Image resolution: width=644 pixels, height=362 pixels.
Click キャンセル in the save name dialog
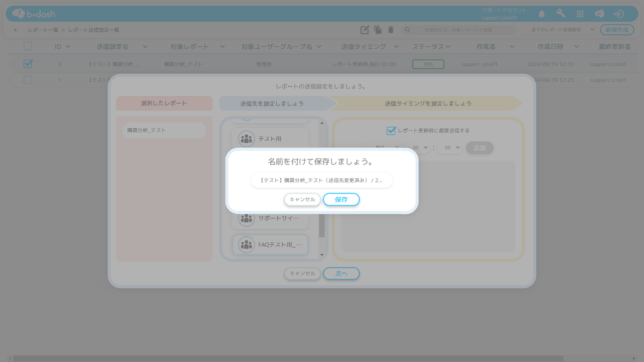coord(302,200)
